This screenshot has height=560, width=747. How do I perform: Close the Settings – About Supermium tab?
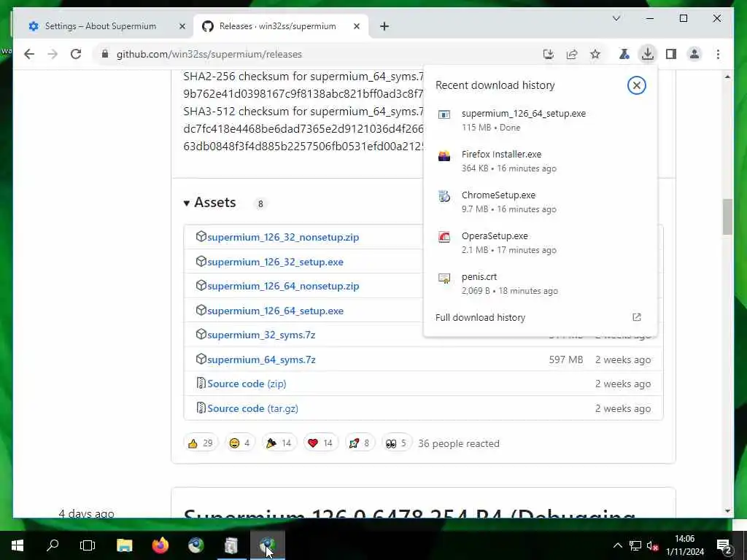pos(182,27)
